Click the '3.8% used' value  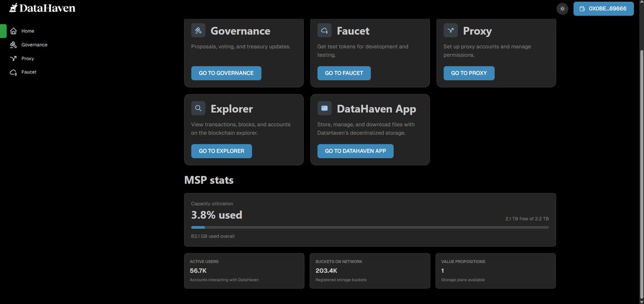pyautogui.click(x=217, y=215)
